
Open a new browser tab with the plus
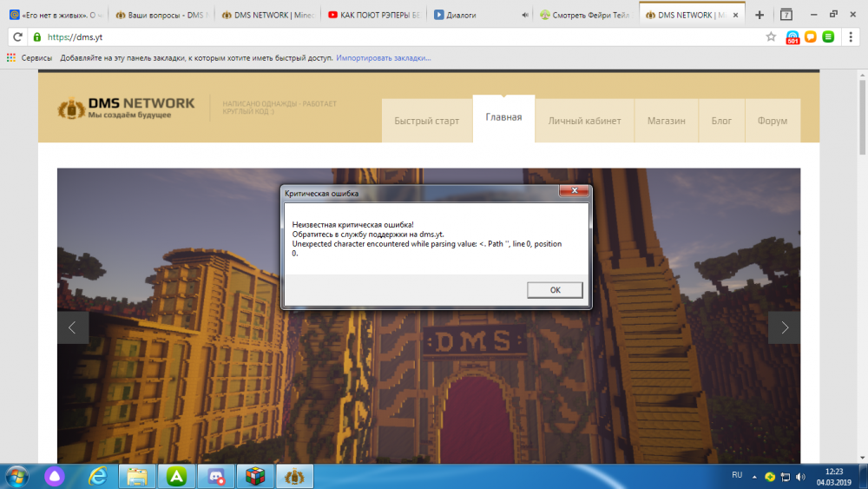click(x=759, y=15)
